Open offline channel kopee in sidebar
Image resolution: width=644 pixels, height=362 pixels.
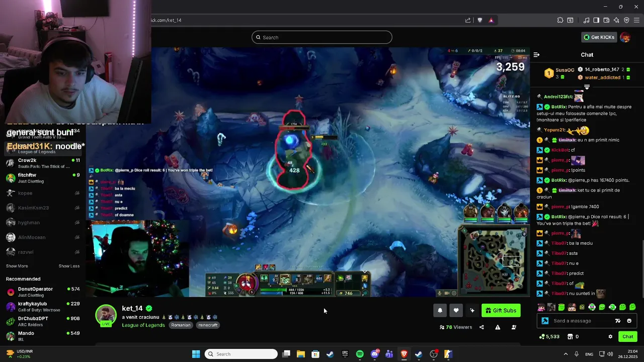pyautogui.click(x=43, y=193)
